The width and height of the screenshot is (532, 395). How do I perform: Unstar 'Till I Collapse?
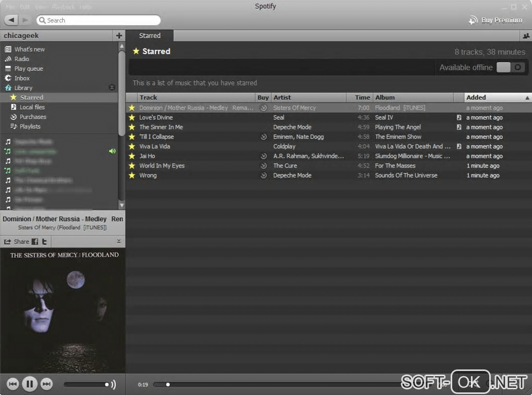coord(131,137)
